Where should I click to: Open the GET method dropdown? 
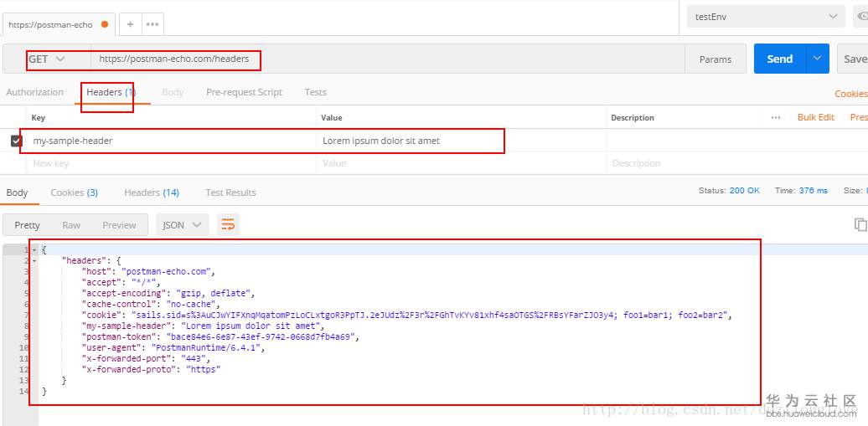(47, 59)
